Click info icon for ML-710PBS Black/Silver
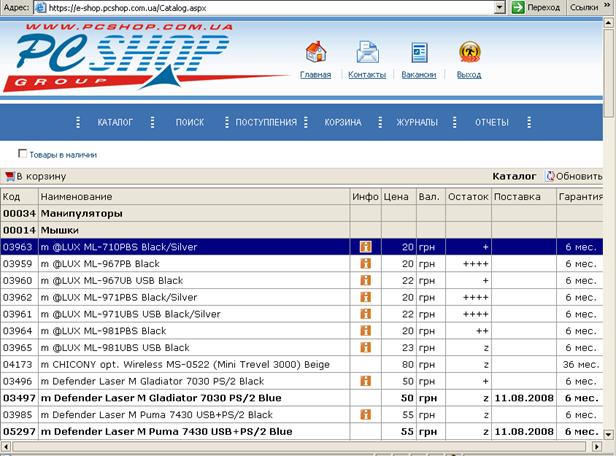 366,247
